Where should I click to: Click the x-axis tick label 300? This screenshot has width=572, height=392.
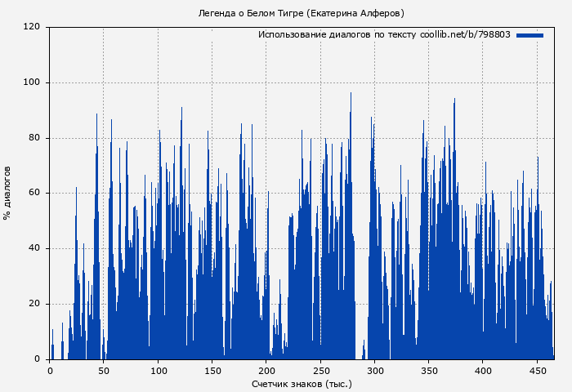[374, 371]
